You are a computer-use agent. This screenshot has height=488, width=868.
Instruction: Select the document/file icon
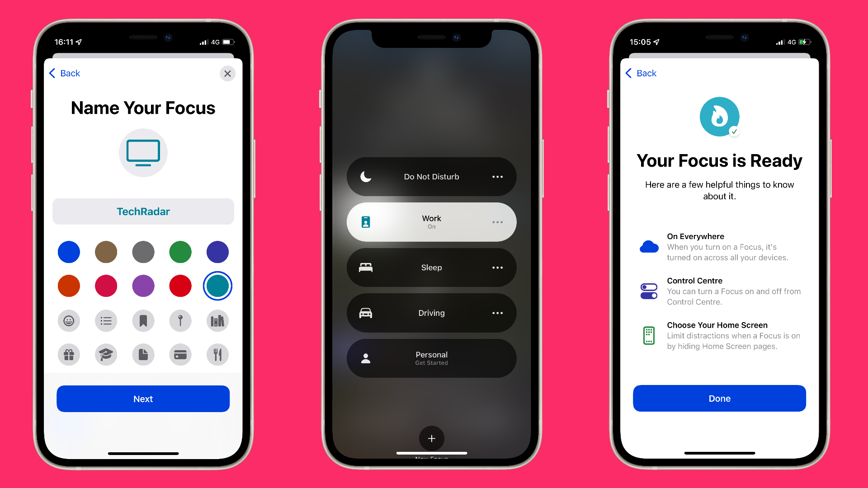coord(142,354)
